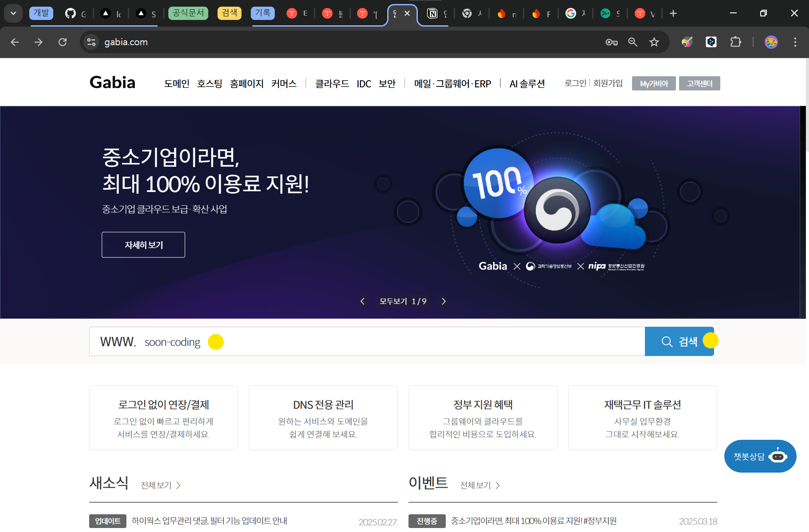Open the 보안 menu
Viewport: 809px width, 532px height.
[387, 83]
